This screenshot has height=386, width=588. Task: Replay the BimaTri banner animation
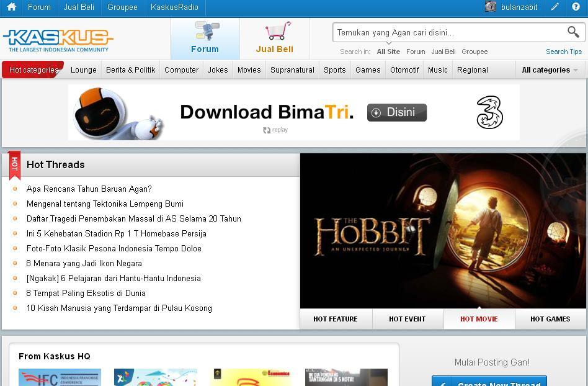click(x=275, y=130)
